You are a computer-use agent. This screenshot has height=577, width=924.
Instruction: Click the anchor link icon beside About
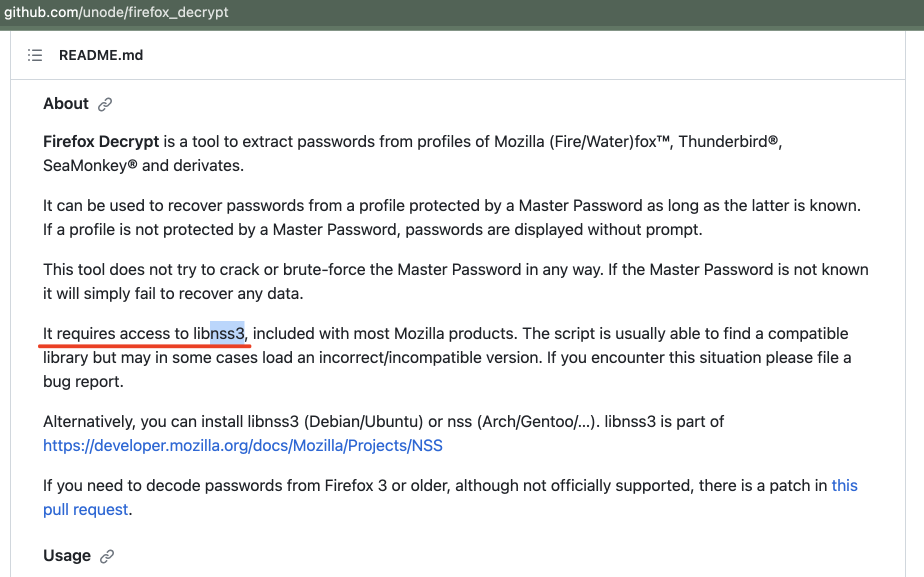pos(105,104)
